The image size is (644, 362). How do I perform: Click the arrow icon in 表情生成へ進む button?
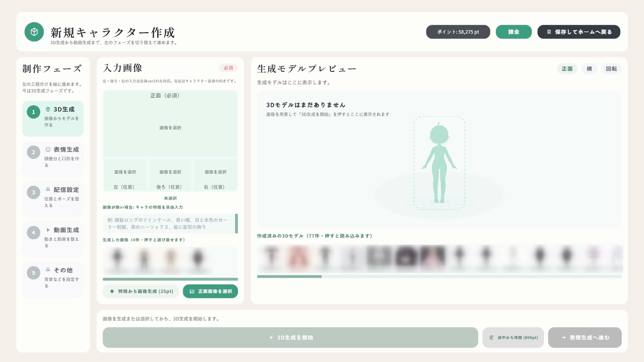point(563,338)
